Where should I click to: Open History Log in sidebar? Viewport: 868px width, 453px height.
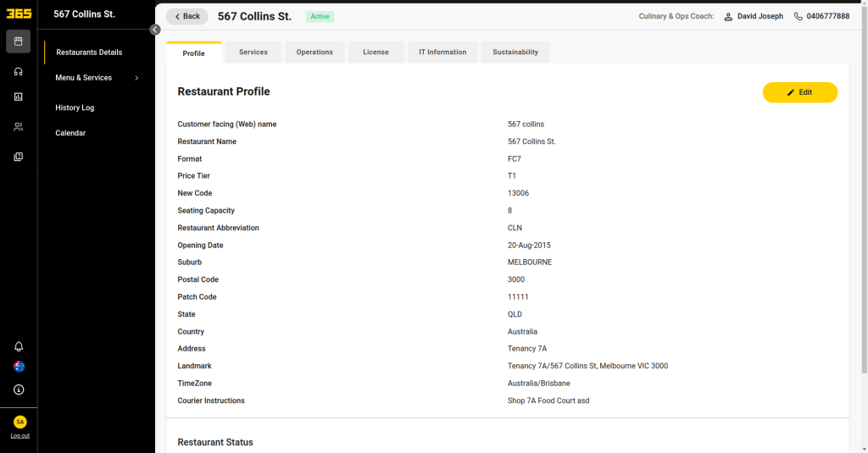coord(75,108)
